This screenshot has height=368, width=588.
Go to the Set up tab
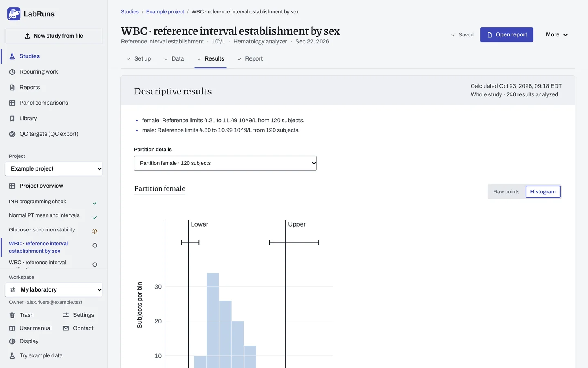(x=139, y=59)
